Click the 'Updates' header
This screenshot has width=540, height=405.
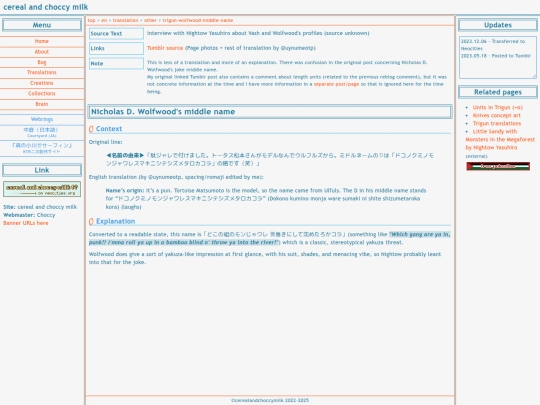click(x=498, y=25)
